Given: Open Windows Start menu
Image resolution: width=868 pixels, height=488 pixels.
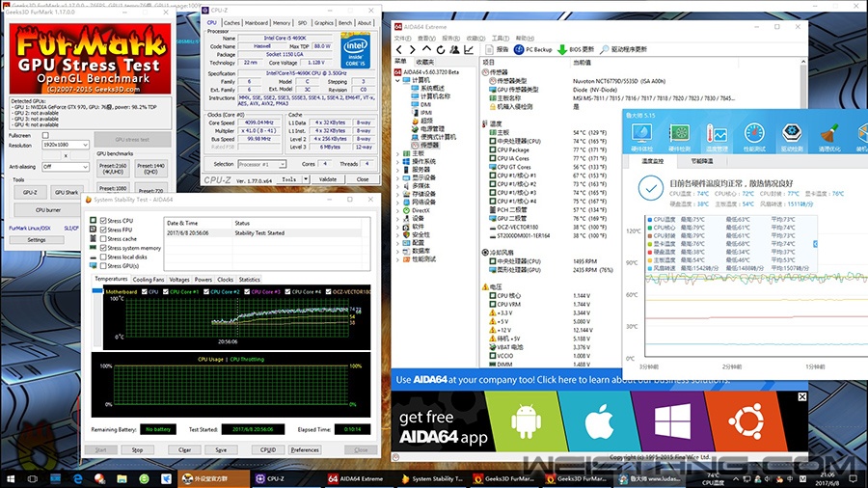Looking at the screenshot, I should (10, 478).
